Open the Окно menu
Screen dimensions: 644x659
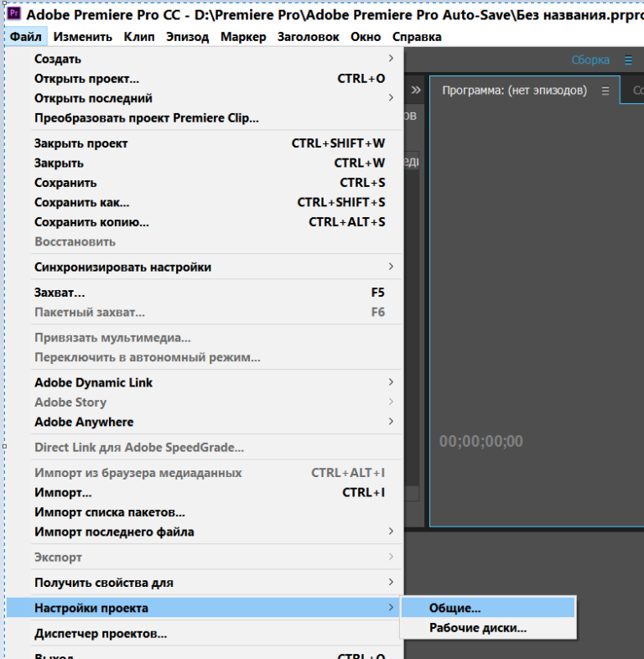point(366,37)
